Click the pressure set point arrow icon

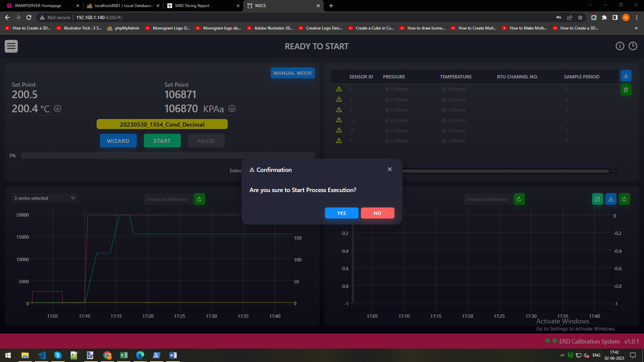click(x=232, y=109)
